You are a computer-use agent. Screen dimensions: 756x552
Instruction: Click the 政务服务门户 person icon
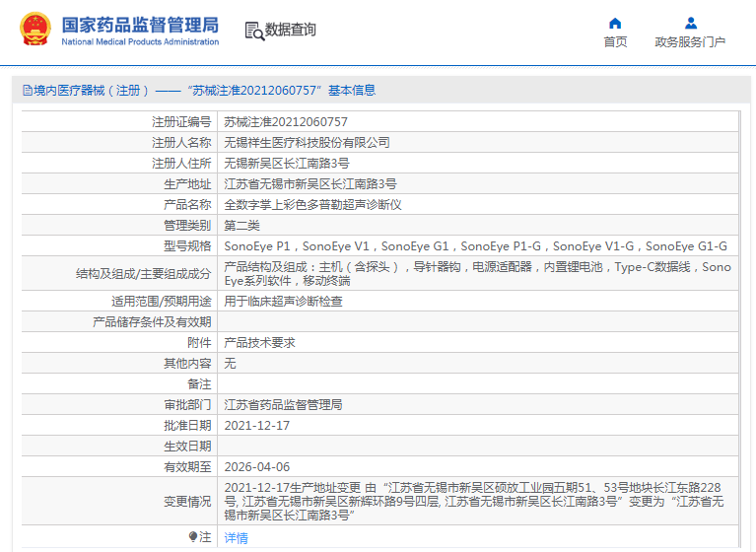690,23
